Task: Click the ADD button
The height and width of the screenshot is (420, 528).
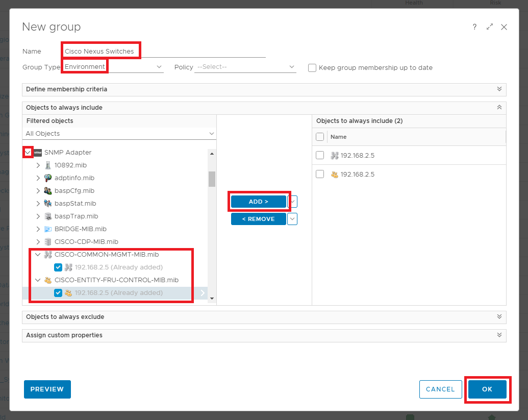Action: [x=258, y=202]
